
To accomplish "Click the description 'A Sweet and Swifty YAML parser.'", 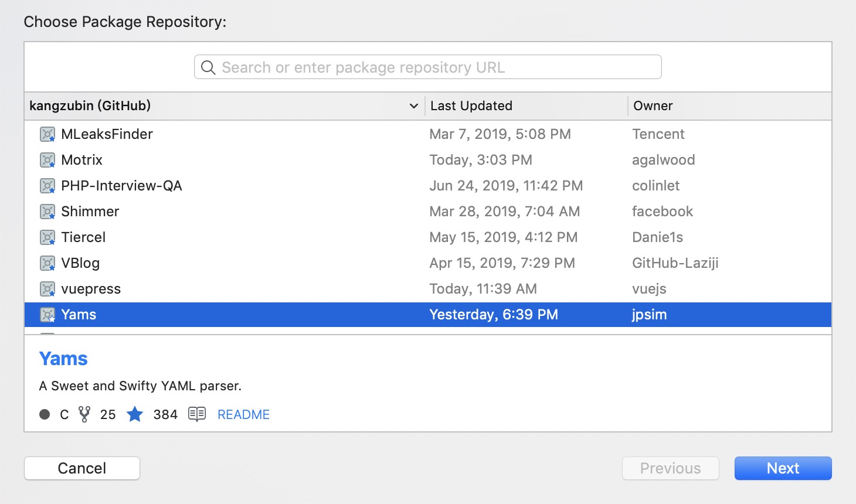I will 140,386.
